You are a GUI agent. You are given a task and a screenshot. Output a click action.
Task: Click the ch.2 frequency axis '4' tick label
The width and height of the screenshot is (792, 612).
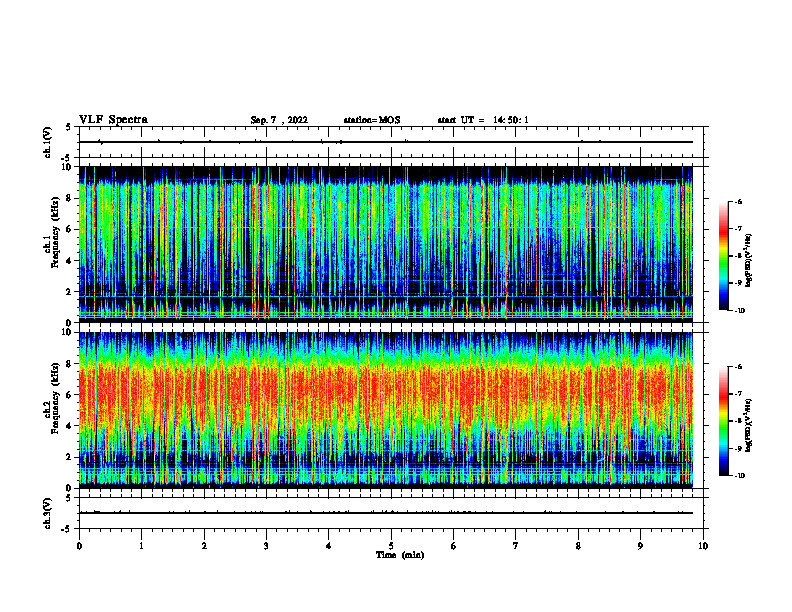pos(69,426)
